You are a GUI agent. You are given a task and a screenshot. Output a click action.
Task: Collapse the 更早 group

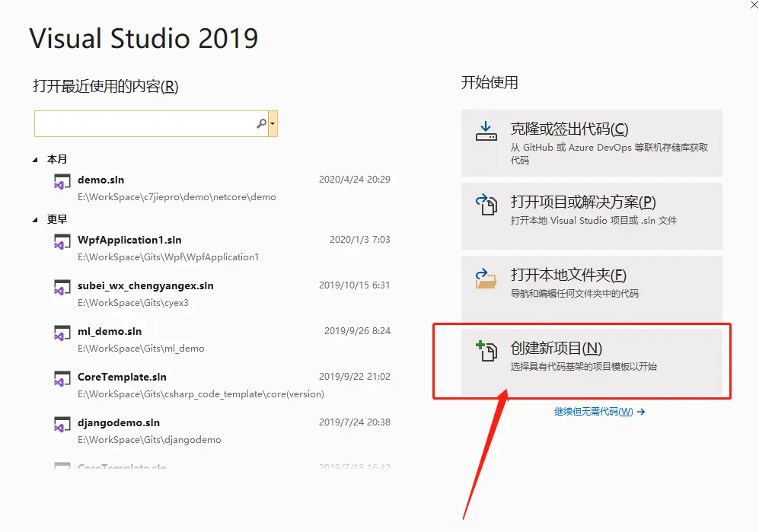tap(35, 220)
